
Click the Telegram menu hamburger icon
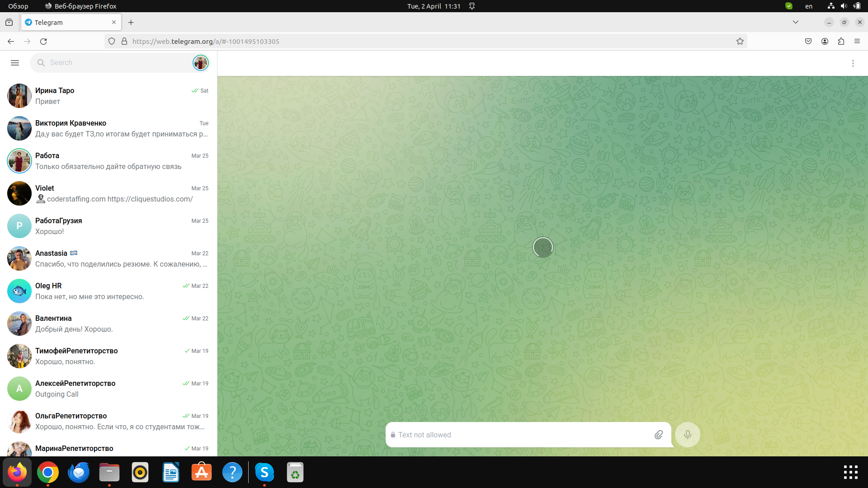point(15,62)
